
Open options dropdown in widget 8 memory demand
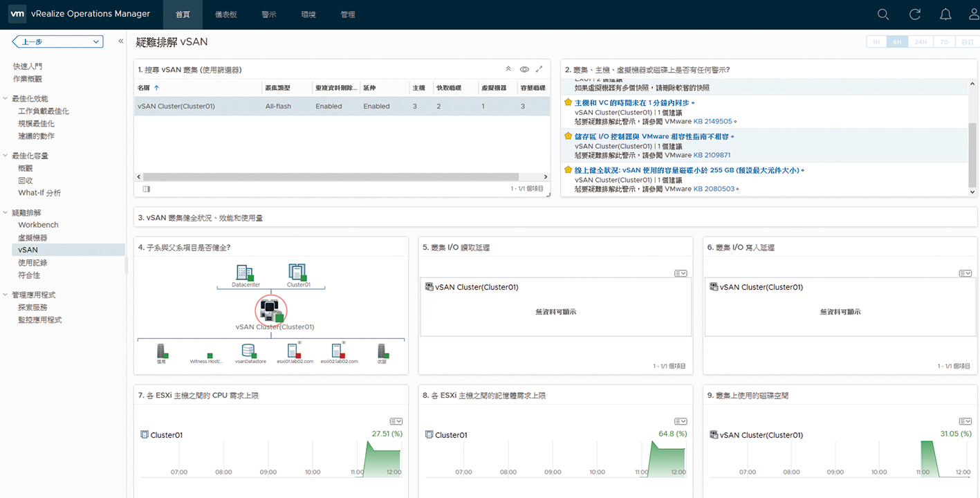click(681, 421)
